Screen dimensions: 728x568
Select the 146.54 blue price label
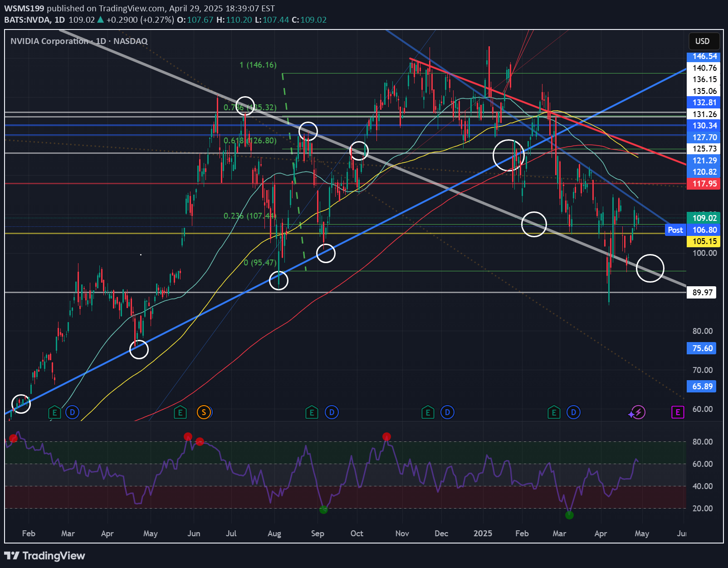(704, 56)
